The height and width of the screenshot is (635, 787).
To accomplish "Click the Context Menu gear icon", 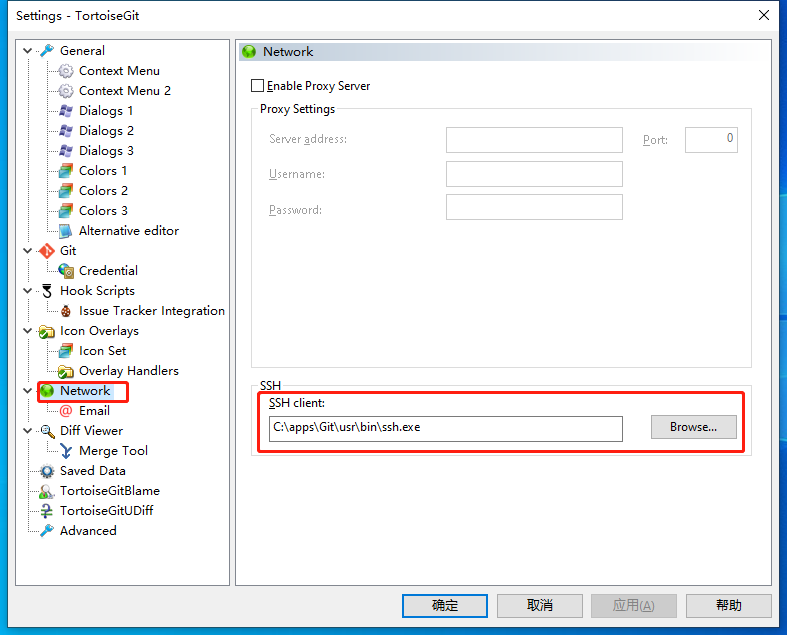I will pyautogui.click(x=66, y=71).
